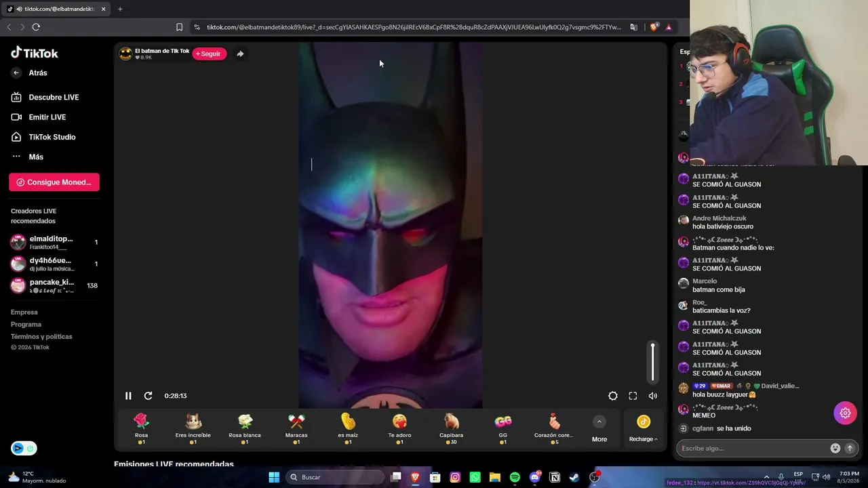Enter fullscreen mode in player

(633, 396)
